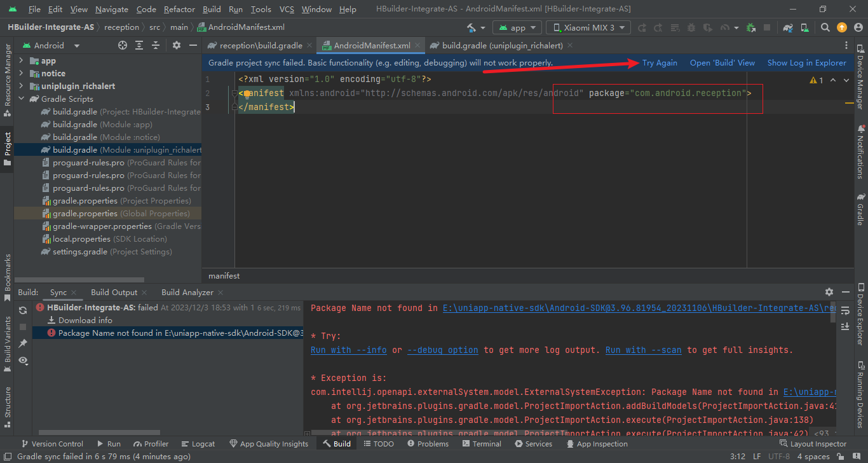
Task: Open the Refactor menu
Action: tap(179, 10)
